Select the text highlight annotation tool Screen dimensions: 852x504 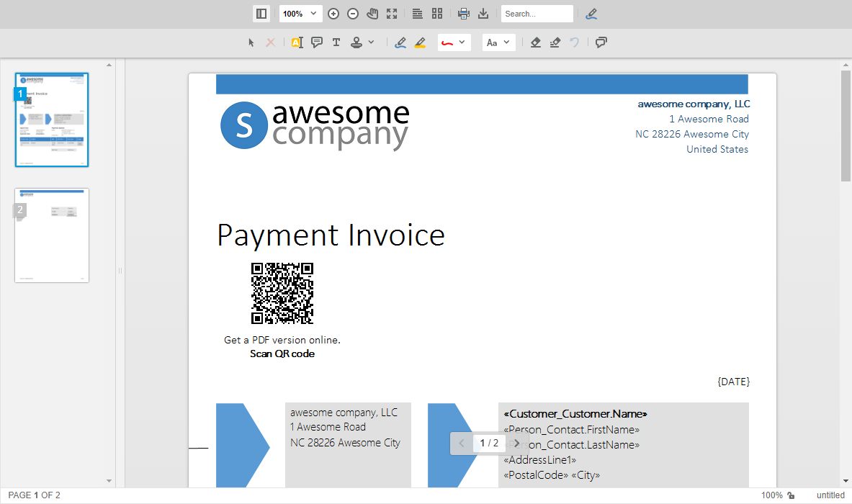[x=297, y=42]
